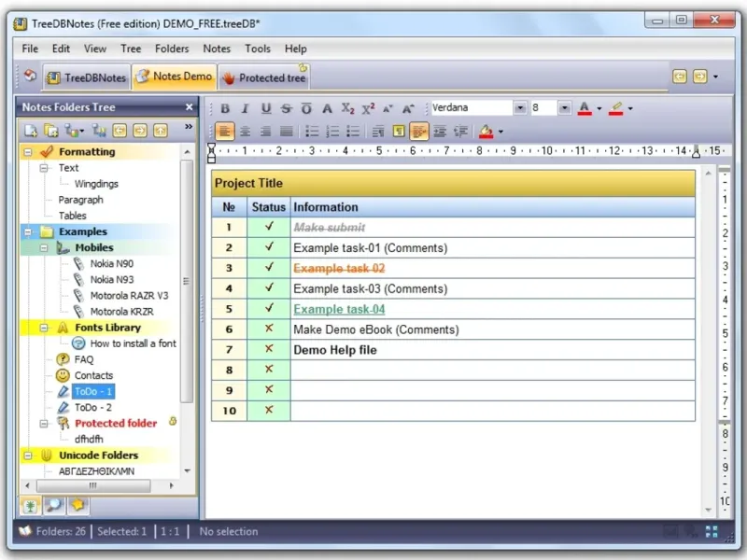This screenshot has width=747, height=560.
Task: Increase paragraph indent
Action: coord(440,132)
